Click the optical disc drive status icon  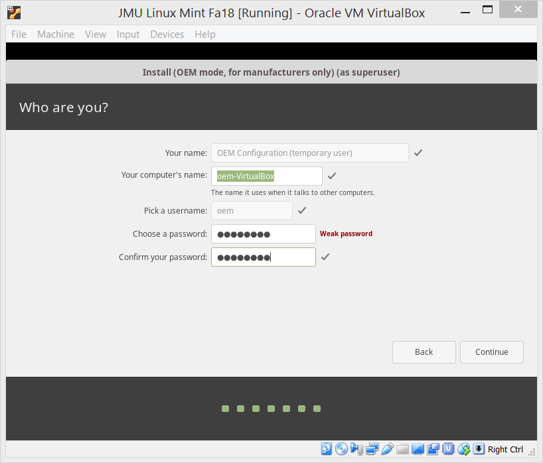[x=341, y=449]
